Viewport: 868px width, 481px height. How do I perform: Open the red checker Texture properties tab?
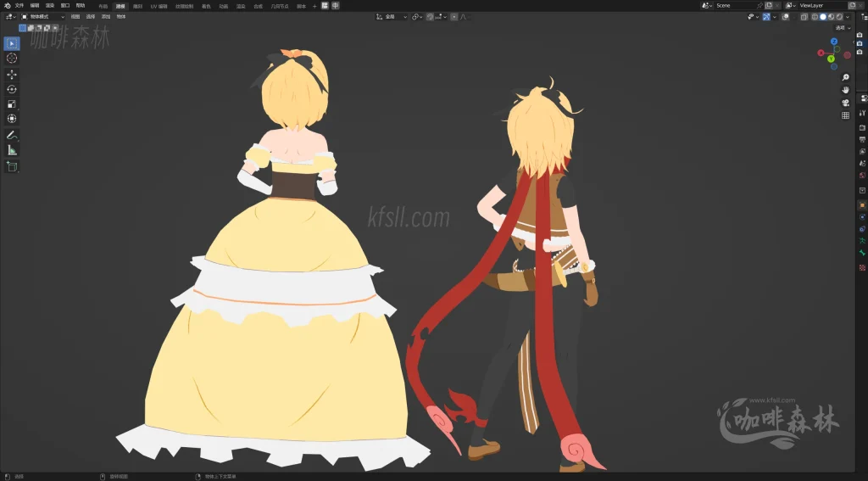[x=862, y=268]
